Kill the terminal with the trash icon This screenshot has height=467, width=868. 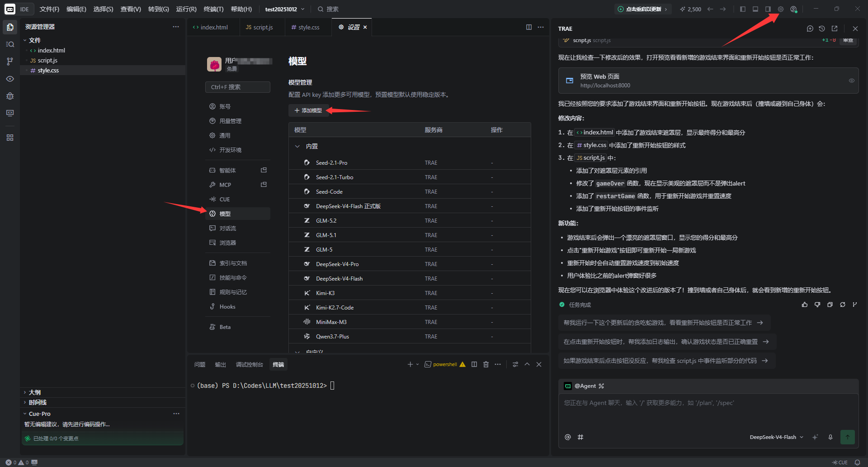tap(486, 364)
